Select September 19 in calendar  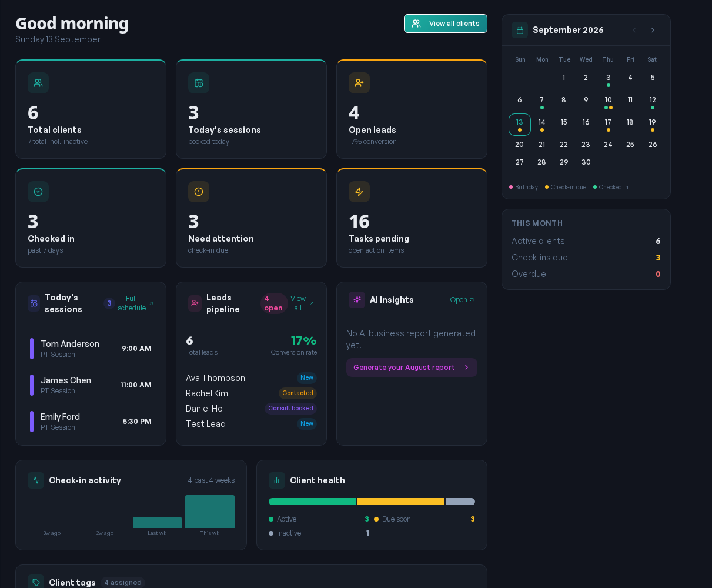pyautogui.click(x=653, y=124)
